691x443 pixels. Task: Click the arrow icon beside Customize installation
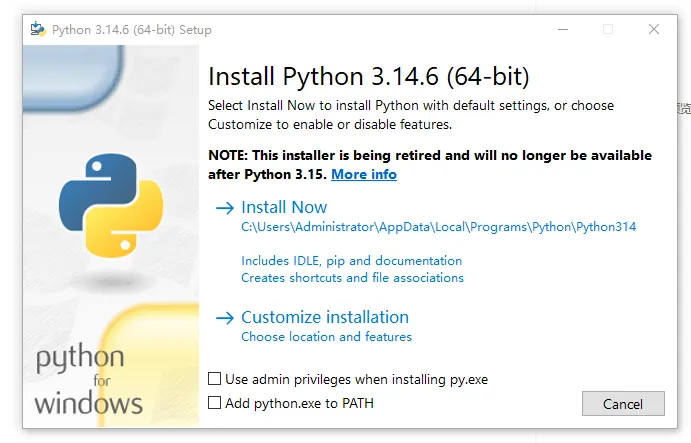click(x=225, y=318)
